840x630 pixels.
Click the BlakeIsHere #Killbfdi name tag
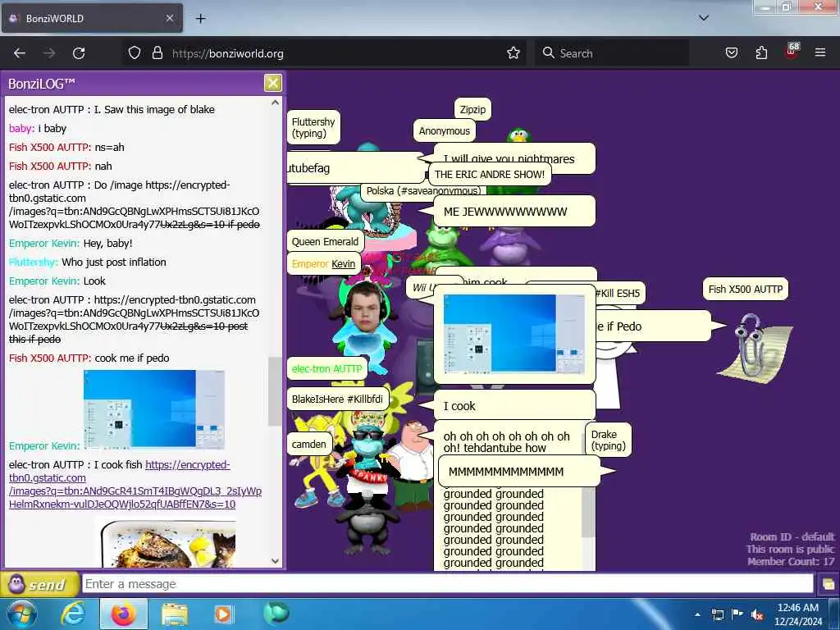(337, 399)
